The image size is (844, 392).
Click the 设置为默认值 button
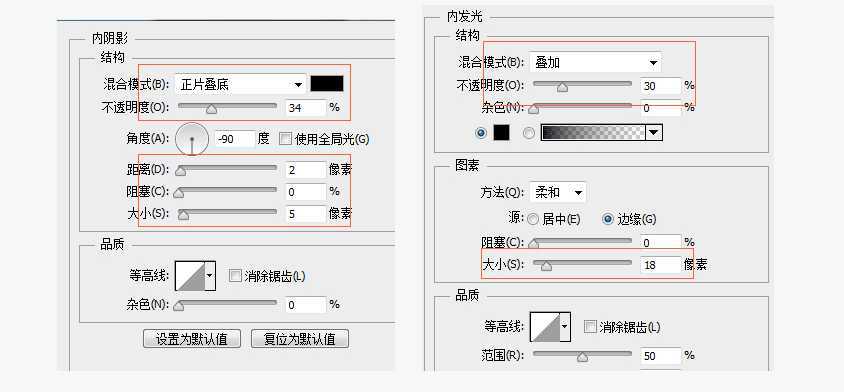click(x=192, y=339)
